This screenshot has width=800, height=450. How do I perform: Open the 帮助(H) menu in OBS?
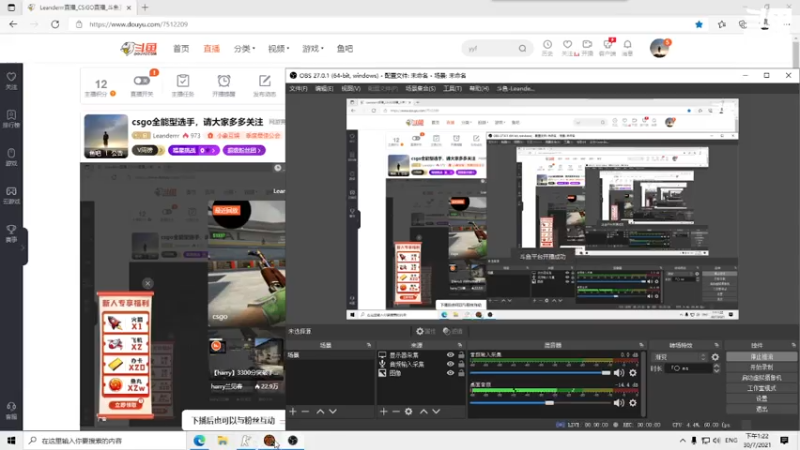point(479,89)
